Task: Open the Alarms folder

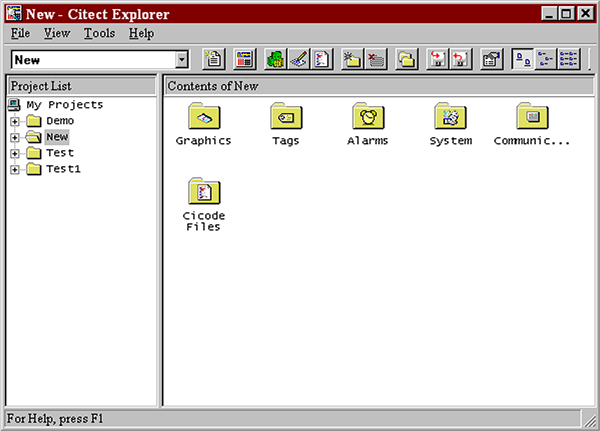Action: point(368,124)
